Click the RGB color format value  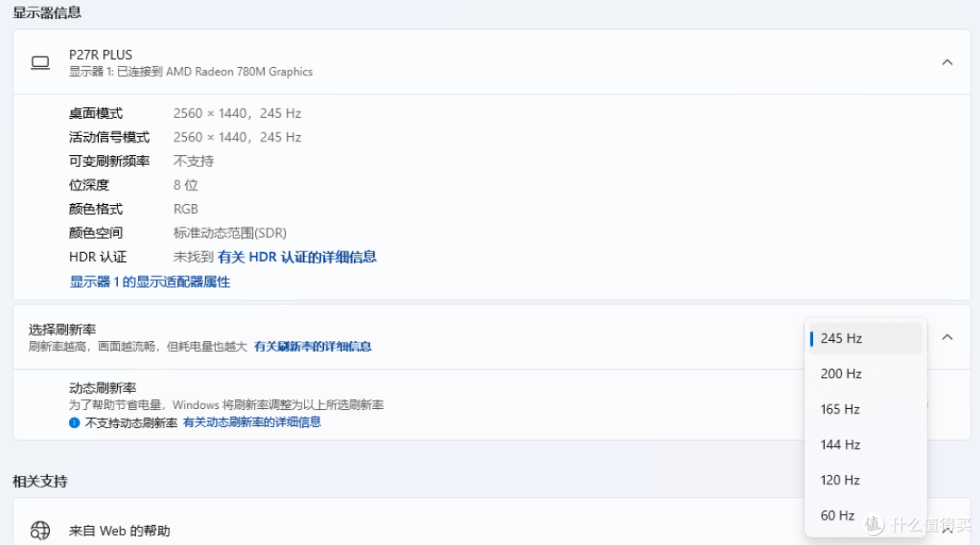tap(186, 209)
